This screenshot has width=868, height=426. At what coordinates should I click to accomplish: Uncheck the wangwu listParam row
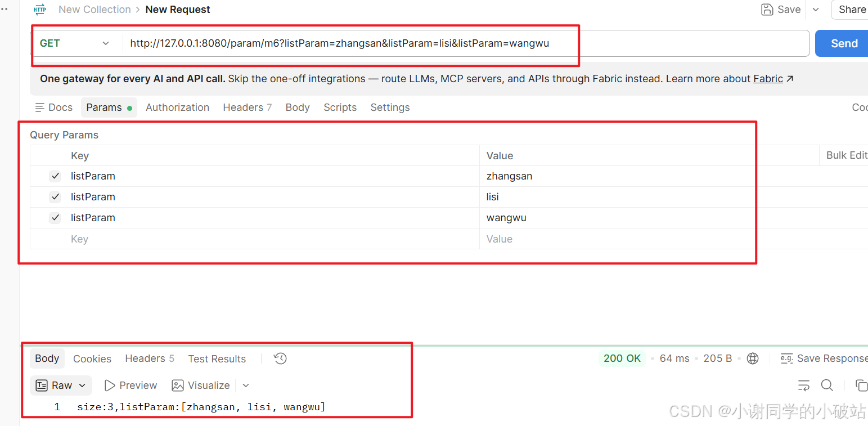[x=55, y=218]
